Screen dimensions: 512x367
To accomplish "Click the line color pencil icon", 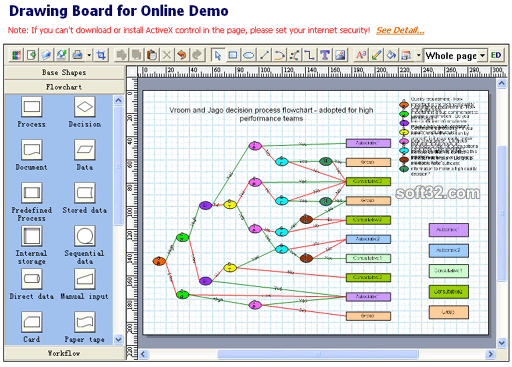I will [x=376, y=55].
